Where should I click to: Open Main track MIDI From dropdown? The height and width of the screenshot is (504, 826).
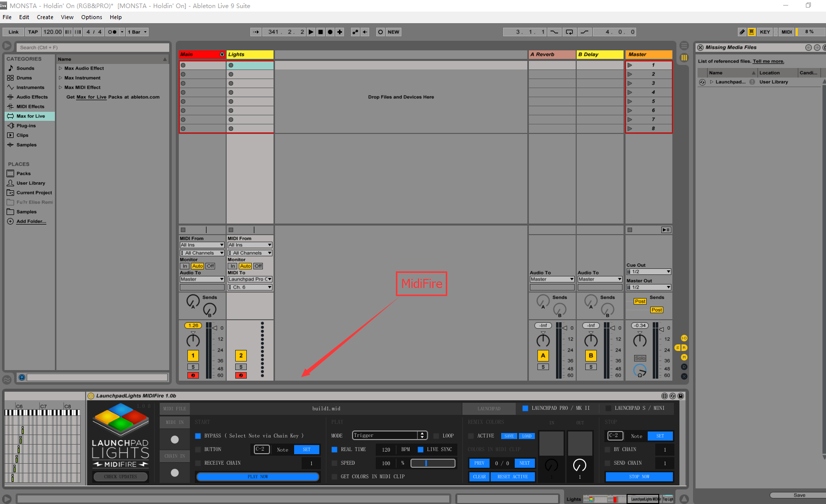pyautogui.click(x=202, y=245)
